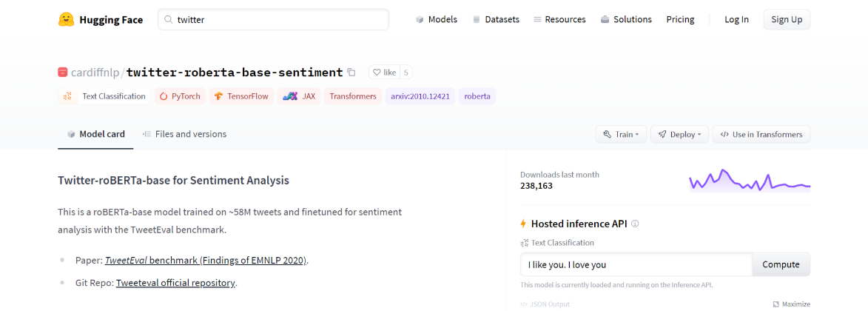Click the inference text input field

tap(636, 264)
